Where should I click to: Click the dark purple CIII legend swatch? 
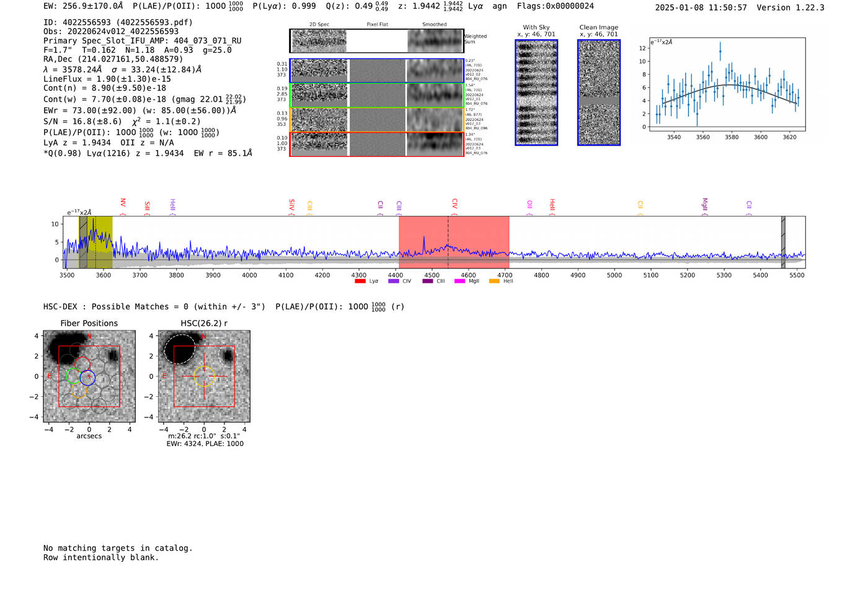tap(428, 282)
